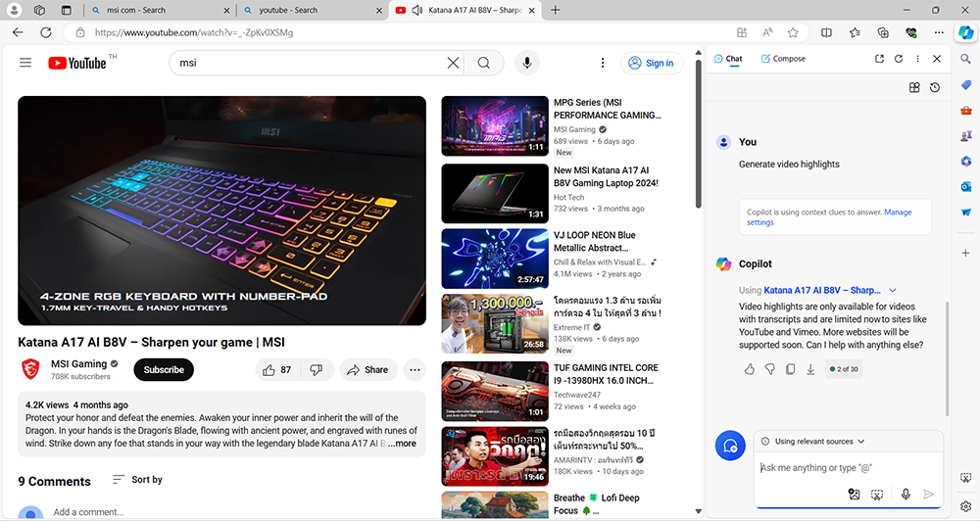
Task: Like the Katana A17 video
Action: tap(276, 370)
